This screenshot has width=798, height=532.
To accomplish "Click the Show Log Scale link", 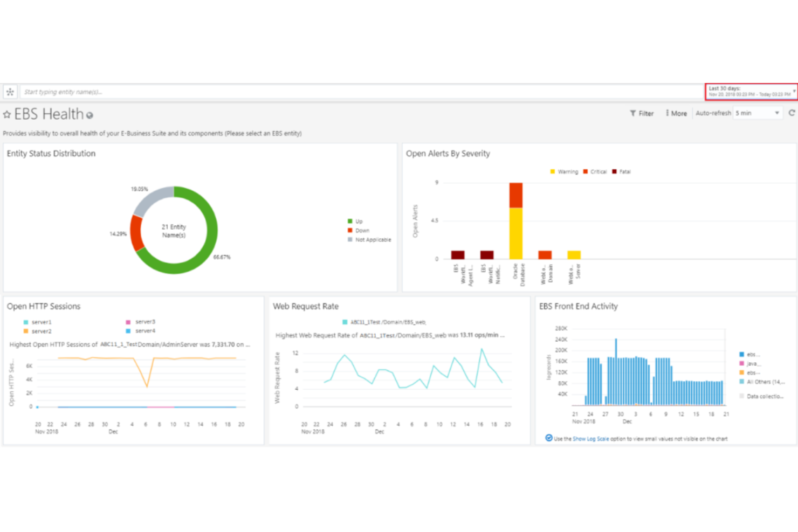I will click(x=590, y=439).
